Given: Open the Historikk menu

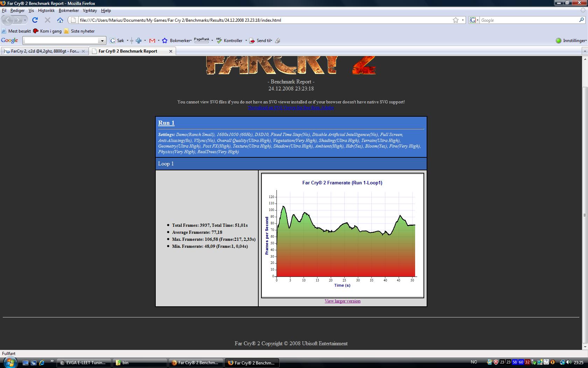Looking at the screenshot, I should point(47,11).
